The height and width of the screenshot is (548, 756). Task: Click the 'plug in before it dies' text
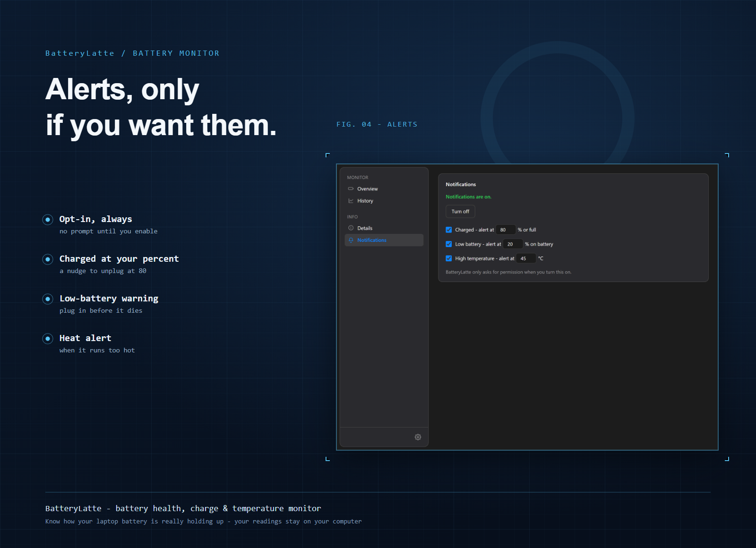(x=101, y=310)
